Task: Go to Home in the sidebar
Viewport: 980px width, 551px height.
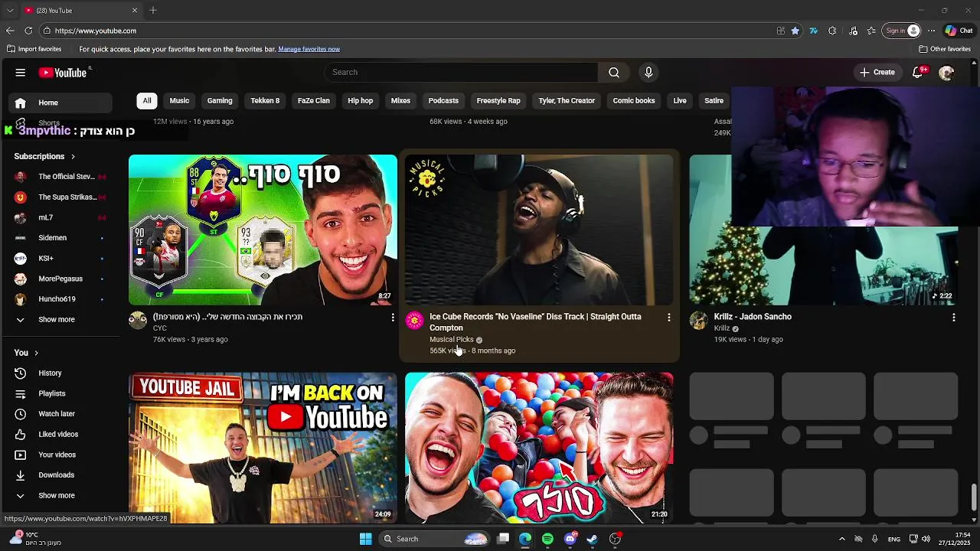Action: click(60, 103)
